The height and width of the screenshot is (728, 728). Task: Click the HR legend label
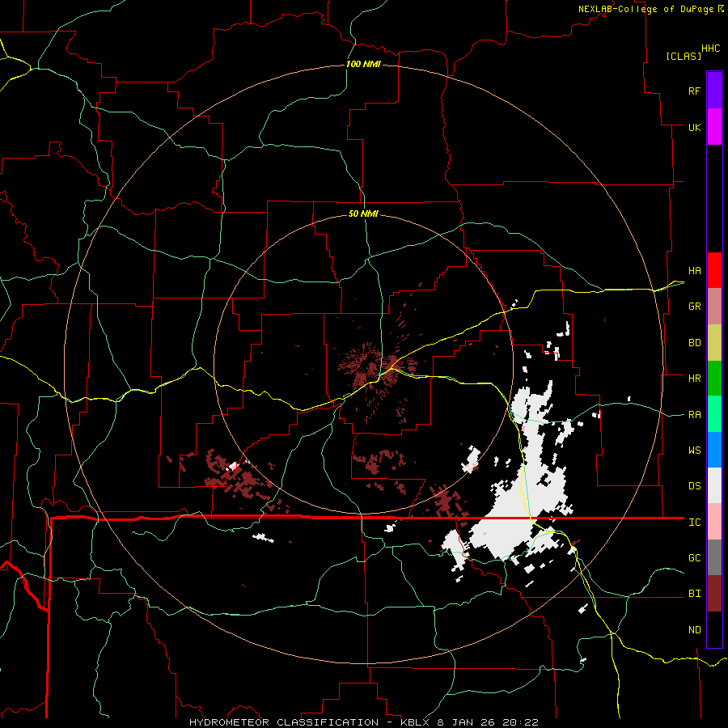tap(694, 379)
